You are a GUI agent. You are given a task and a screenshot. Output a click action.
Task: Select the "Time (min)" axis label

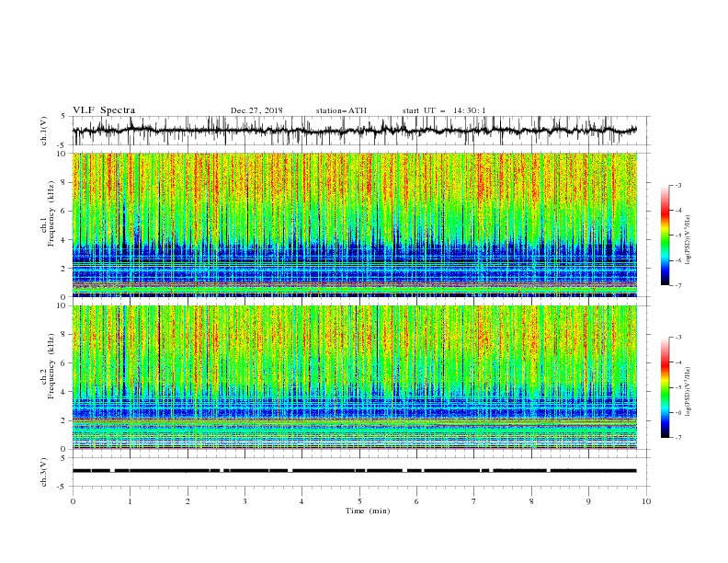click(x=368, y=511)
